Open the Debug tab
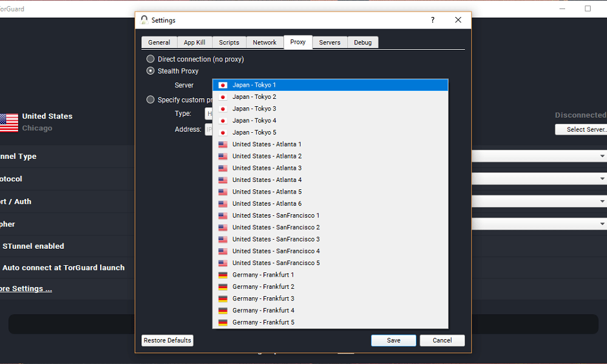 click(363, 42)
